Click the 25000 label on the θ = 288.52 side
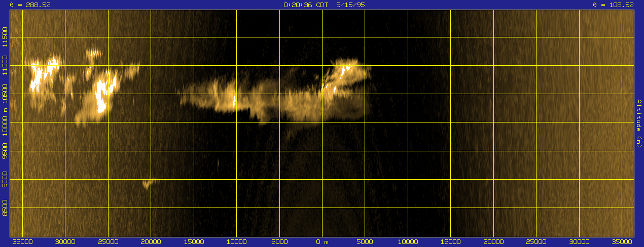Image resolution: width=644 pixels, height=247 pixels. [108, 242]
